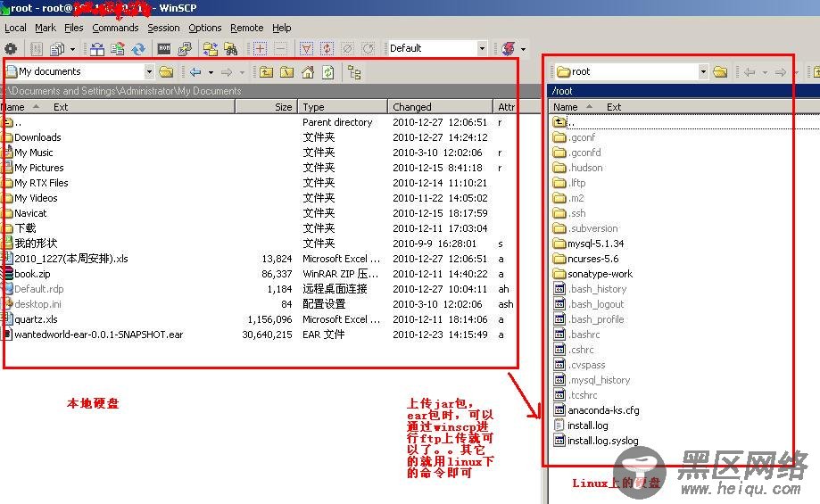Click the saved sessions globe icon
This screenshot has width=820, height=504.
[509, 49]
